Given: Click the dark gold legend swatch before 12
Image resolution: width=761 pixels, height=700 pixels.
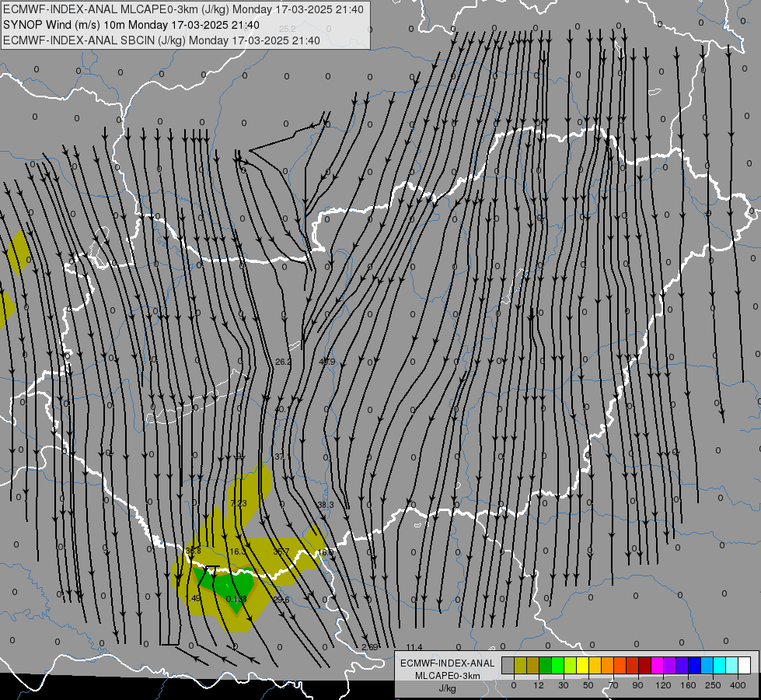Looking at the screenshot, I should tap(533, 665).
